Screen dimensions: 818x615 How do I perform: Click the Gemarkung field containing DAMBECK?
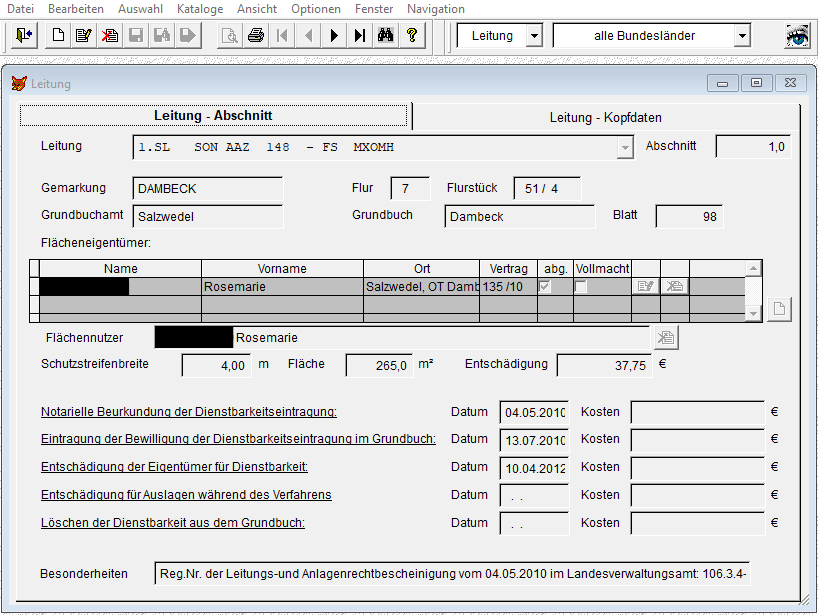click(x=208, y=189)
